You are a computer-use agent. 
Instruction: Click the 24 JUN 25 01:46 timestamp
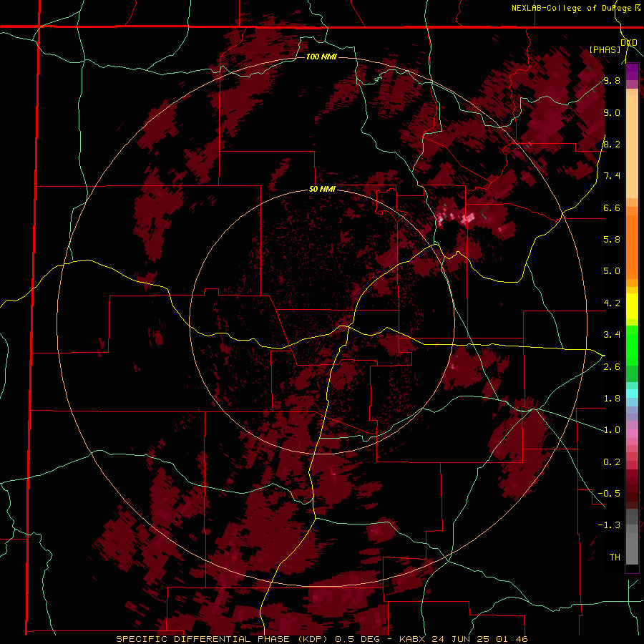(x=479, y=639)
